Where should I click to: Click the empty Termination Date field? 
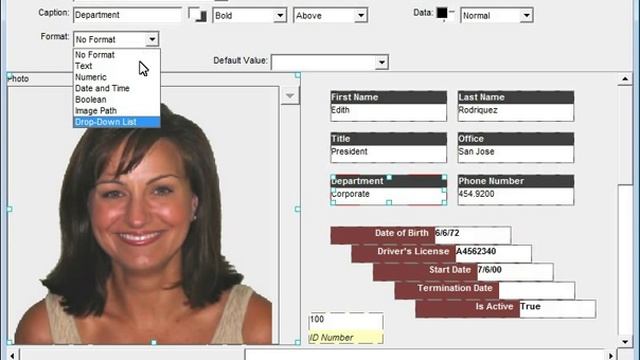pyautogui.click(x=537, y=290)
